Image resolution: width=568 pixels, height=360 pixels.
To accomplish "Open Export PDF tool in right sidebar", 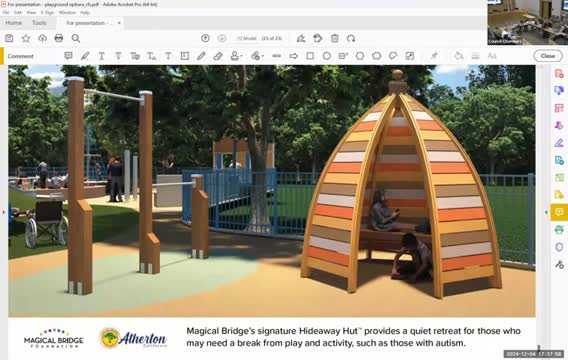I will point(559,160).
